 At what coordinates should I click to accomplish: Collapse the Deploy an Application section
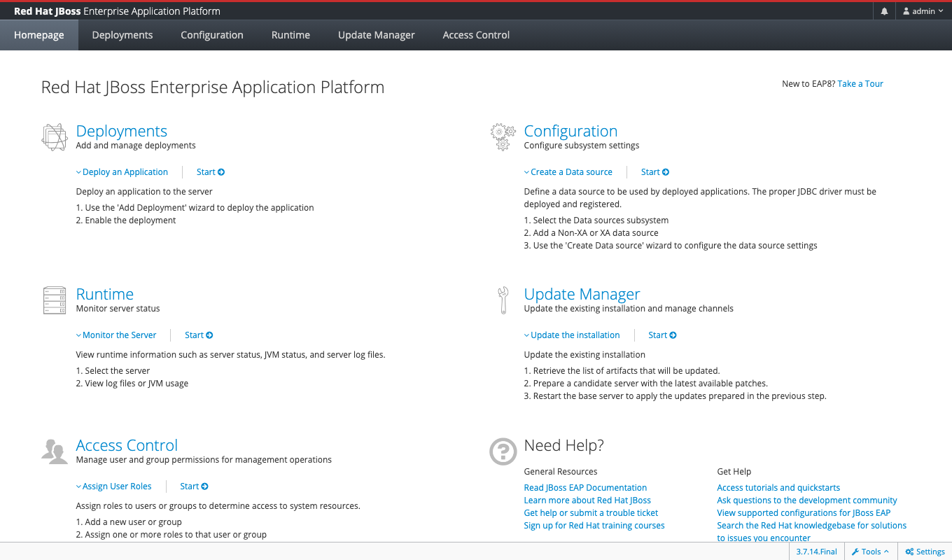coord(122,172)
